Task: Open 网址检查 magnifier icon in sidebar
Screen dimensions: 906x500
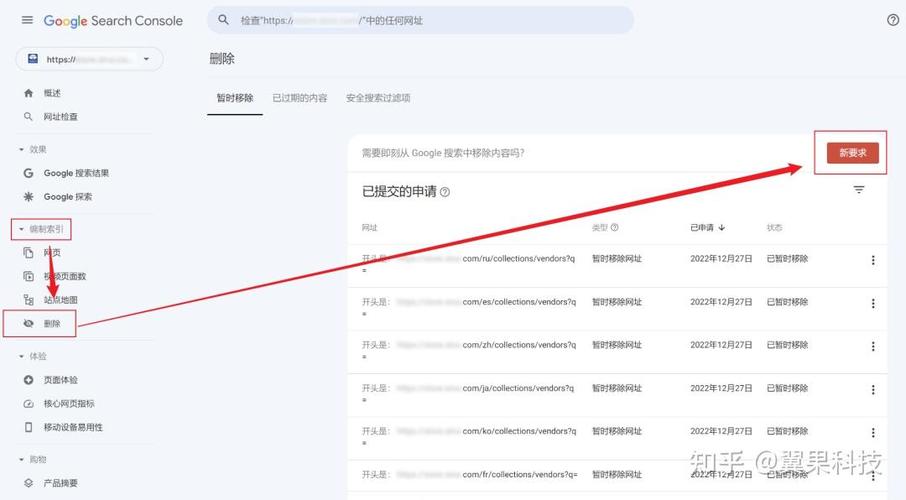Action: tap(28, 117)
